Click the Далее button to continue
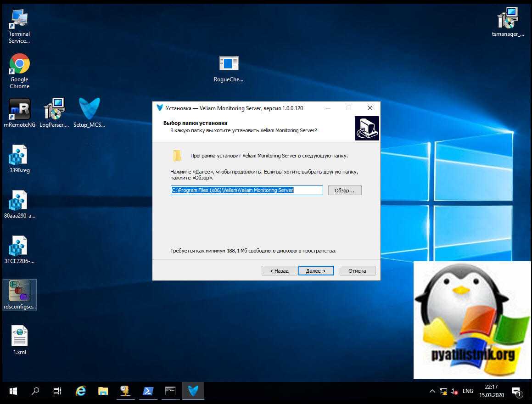Image resolution: width=532 pixels, height=404 pixels. 316,271
